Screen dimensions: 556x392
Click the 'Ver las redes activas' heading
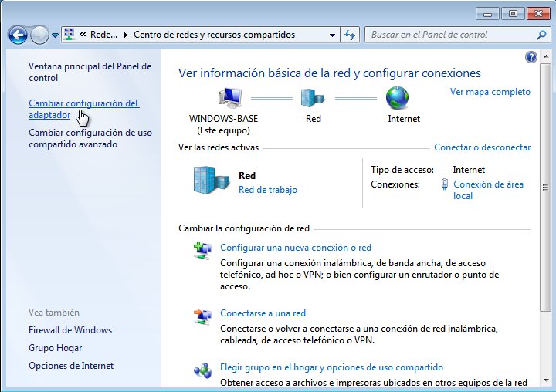[x=219, y=147]
